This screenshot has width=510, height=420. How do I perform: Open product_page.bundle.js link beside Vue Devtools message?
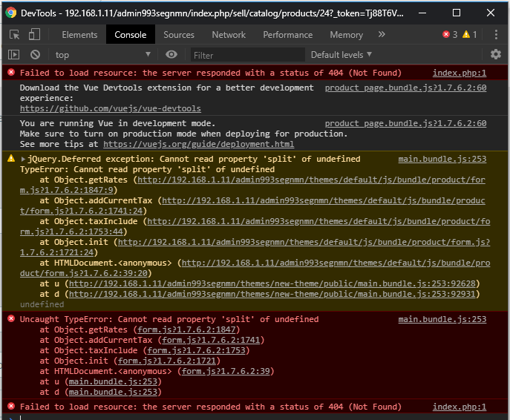tap(405, 88)
